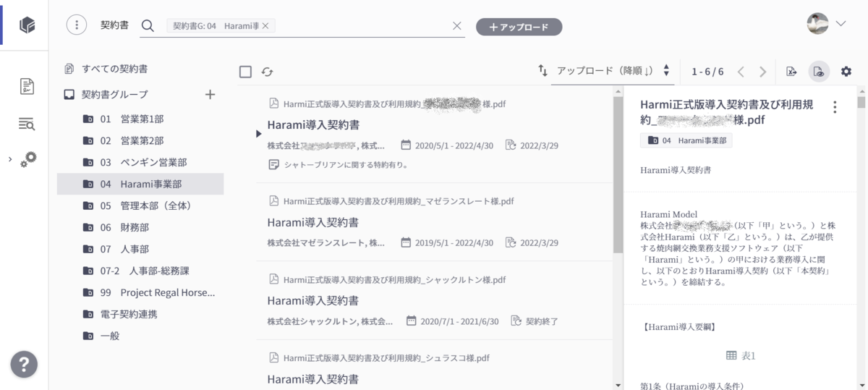
Task: Open folder 07-2 人事部-総務課
Action: coord(140,271)
